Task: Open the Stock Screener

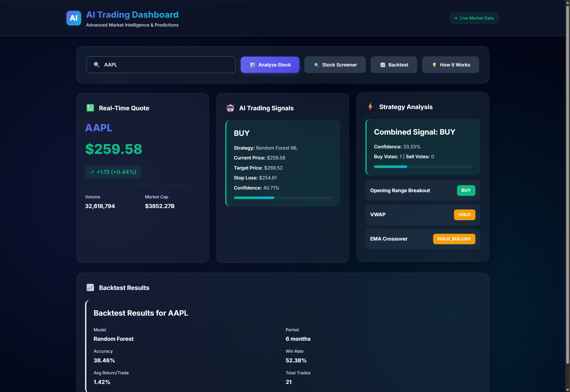Action: (x=335, y=65)
